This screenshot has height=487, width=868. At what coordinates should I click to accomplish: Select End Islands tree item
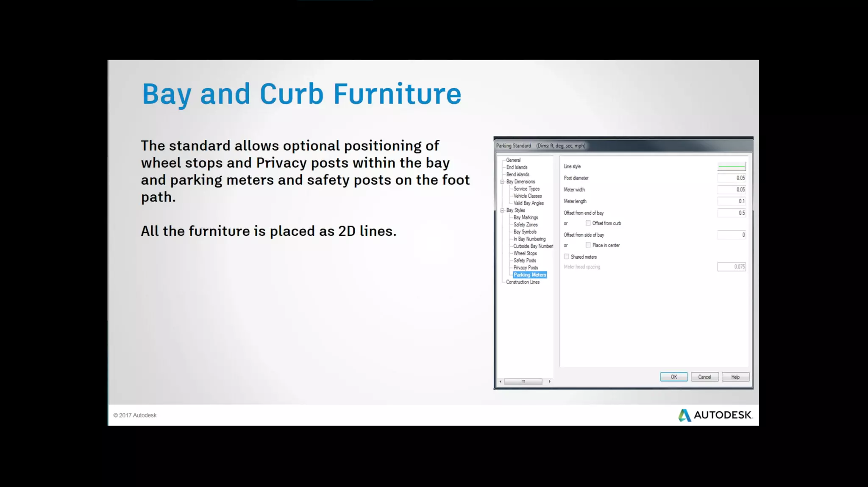click(517, 167)
